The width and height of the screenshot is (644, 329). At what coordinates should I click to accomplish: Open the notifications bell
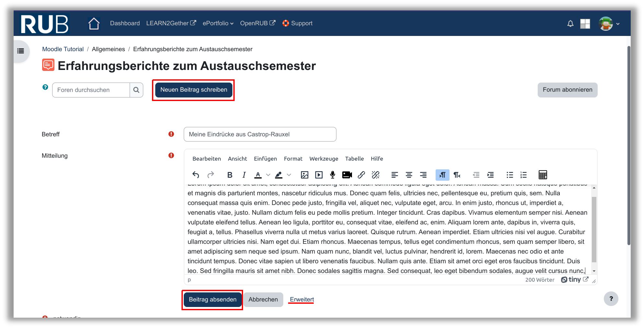570,24
